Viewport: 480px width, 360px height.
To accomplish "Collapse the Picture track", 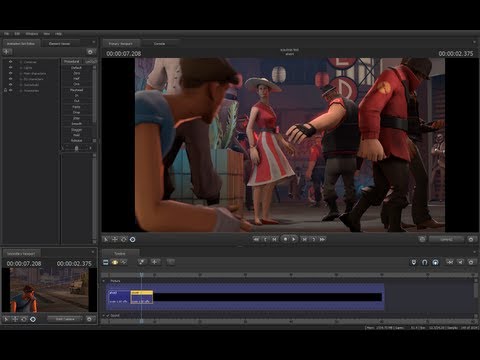I will [104, 281].
